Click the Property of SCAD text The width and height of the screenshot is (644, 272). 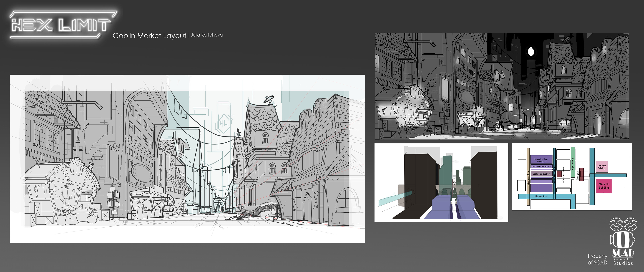(x=597, y=259)
